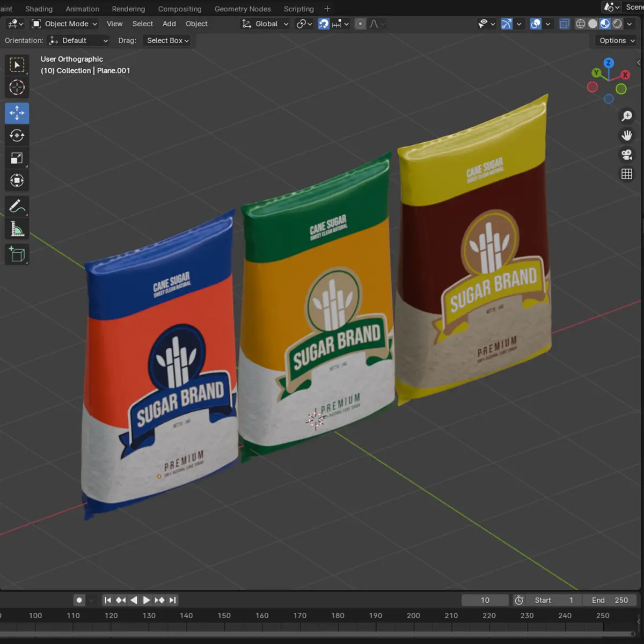
Task: Open the editor type selector icon
Action: pyautogui.click(x=15, y=24)
